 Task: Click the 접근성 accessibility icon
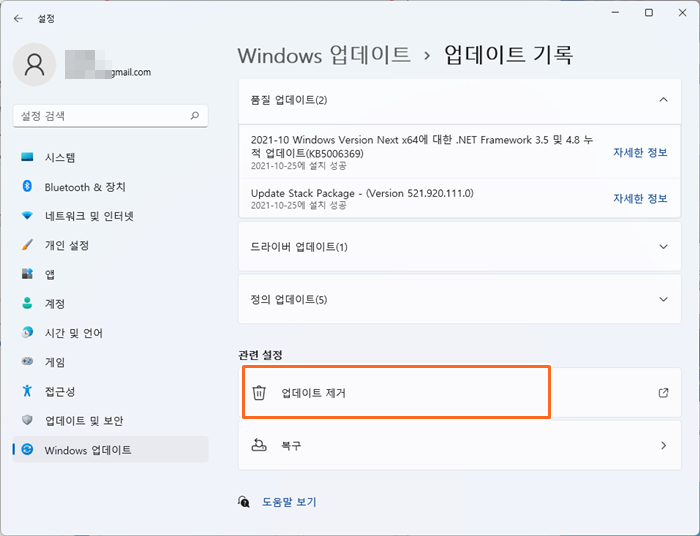pos(27,391)
